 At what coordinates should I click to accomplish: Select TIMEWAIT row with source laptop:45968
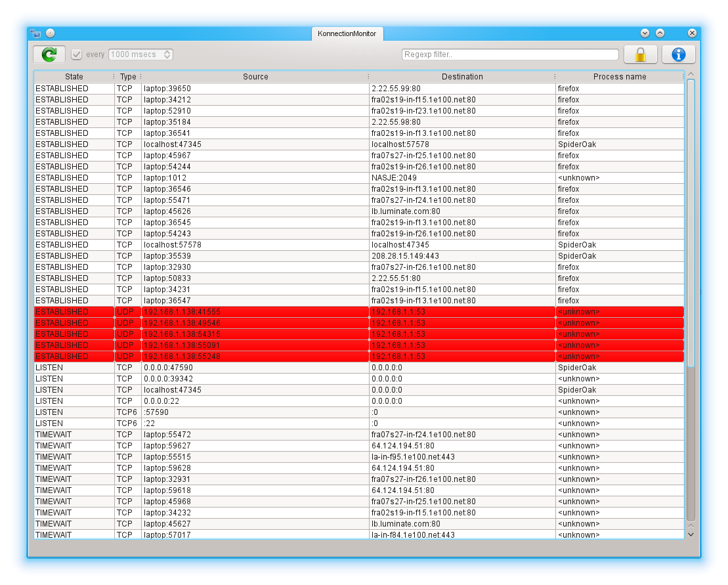pyautogui.click(x=359, y=502)
